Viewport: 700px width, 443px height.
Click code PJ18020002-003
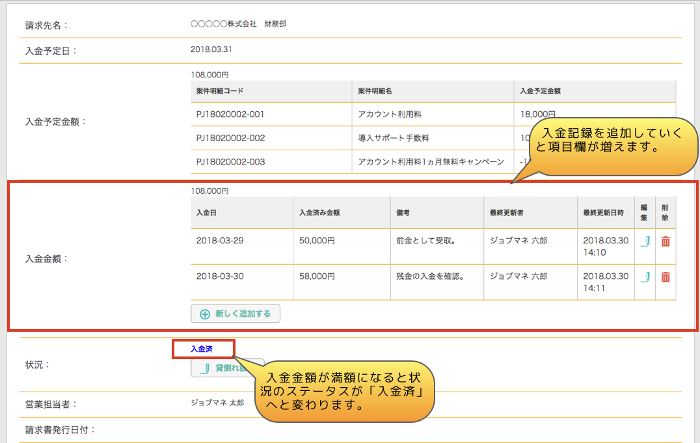point(230,162)
